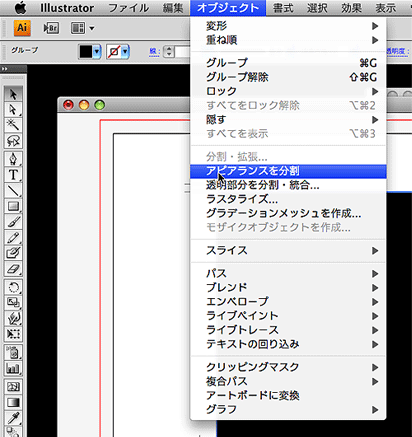Image resolution: width=412 pixels, height=437 pixels.
Task: Open the arrange documents layout dropdown
Action: tap(82, 28)
